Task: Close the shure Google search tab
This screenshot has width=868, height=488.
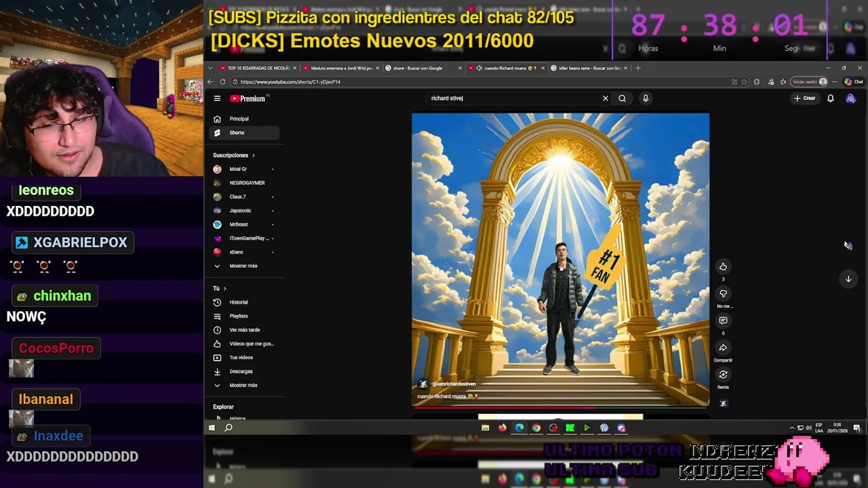Action: (x=460, y=68)
